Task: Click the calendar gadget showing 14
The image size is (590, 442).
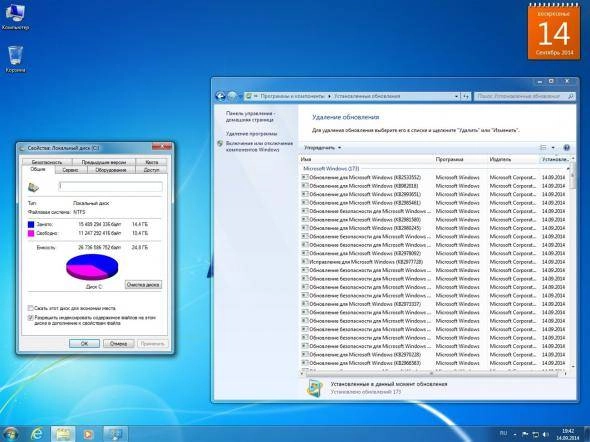Action: pos(554,33)
